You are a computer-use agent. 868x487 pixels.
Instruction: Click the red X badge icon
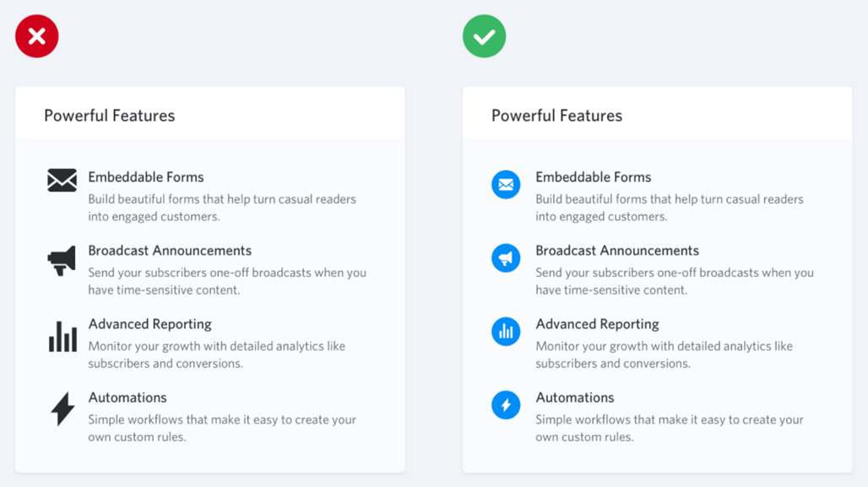pyautogui.click(x=37, y=36)
